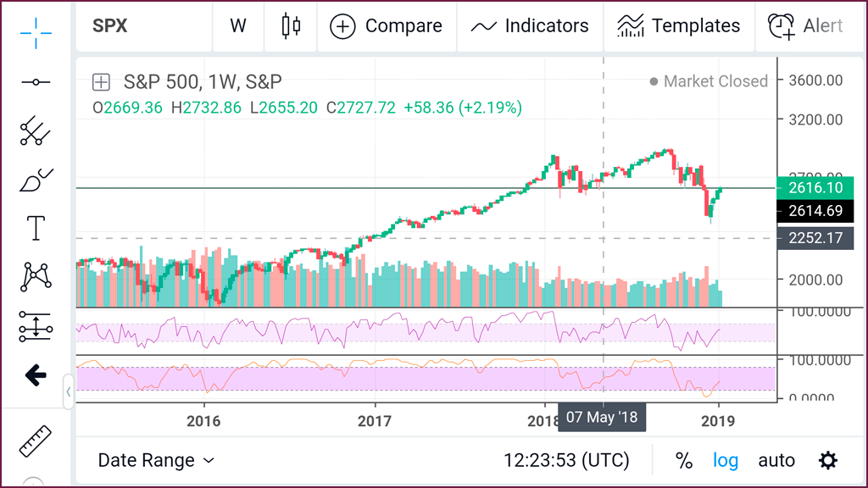Open the Indicators menu
The image size is (868, 488).
(530, 26)
